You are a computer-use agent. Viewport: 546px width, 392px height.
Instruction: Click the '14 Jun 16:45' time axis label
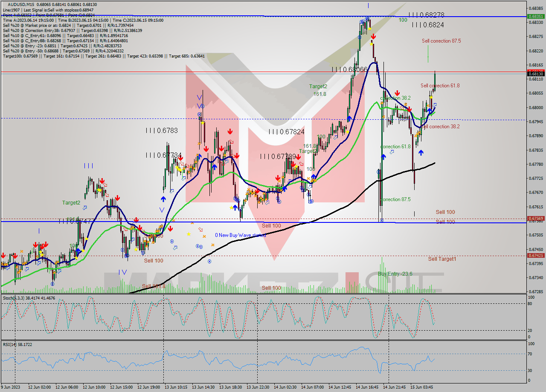pyautogui.click(x=367, y=387)
